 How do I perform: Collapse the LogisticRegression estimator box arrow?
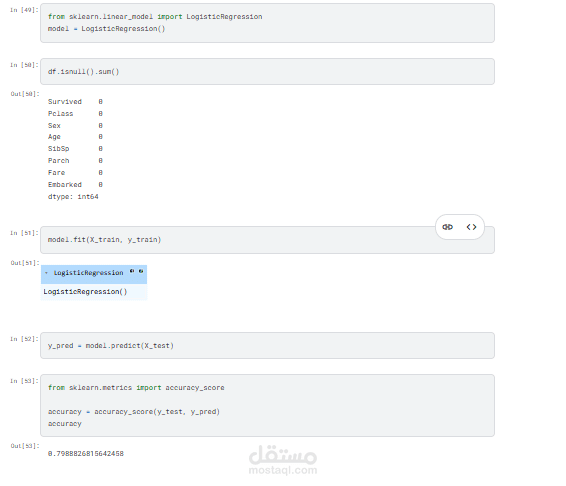click(46, 273)
